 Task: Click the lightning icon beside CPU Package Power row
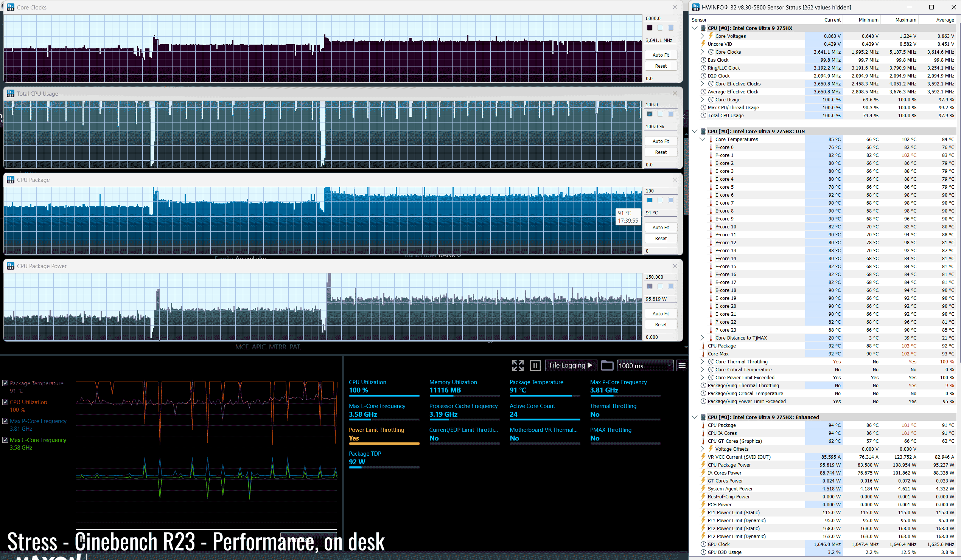point(703,465)
